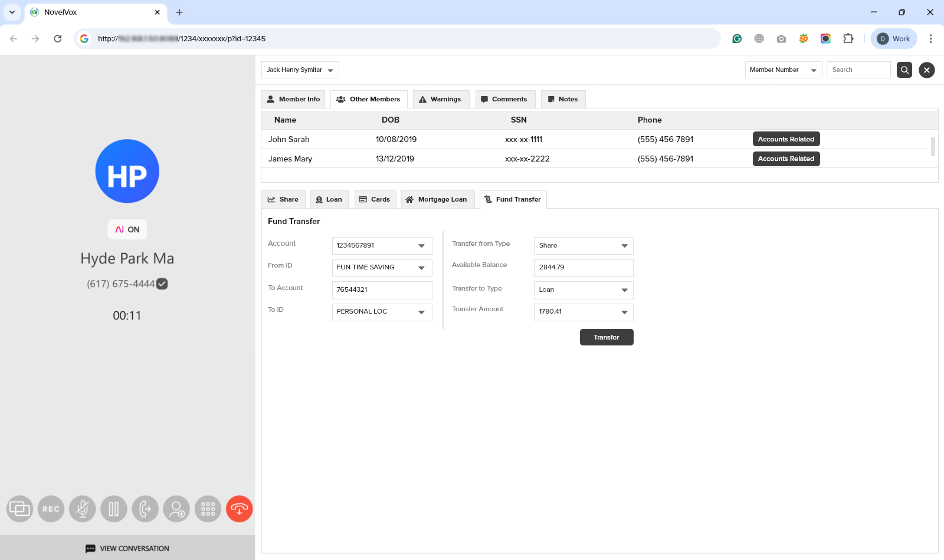Hang up the active call
Screen dimensions: 944x560
(x=239, y=509)
